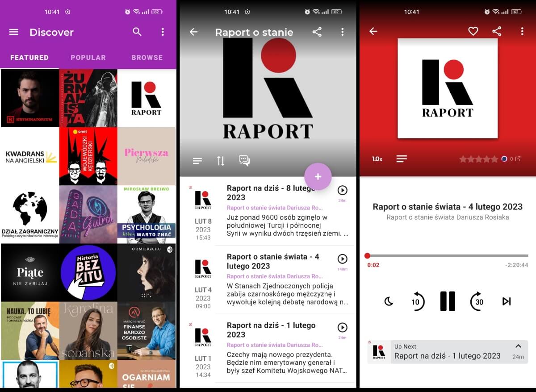Open the sleep timer moon icon
Image resolution: width=536 pixels, height=392 pixels.
coord(389,301)
